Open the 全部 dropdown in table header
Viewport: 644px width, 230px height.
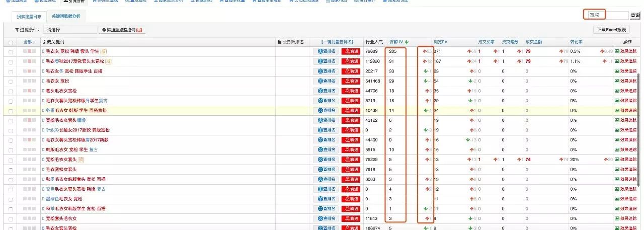[30, 42]
